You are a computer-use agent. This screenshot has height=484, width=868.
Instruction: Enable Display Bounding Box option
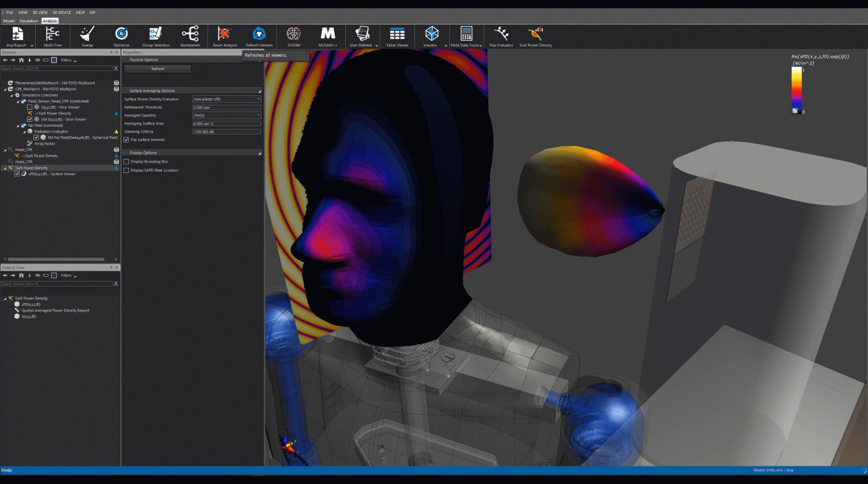click(126, 161)
